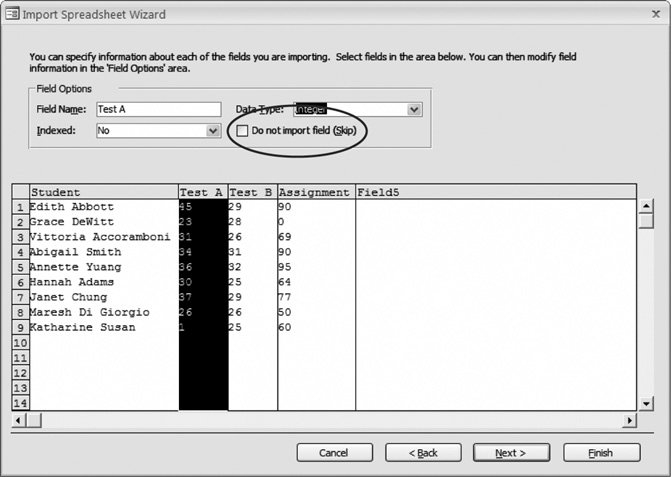Image resolution: width=672 pixels, height=477 pixels.
Task: Close the wizard with the X button
Action: (650, 14)
